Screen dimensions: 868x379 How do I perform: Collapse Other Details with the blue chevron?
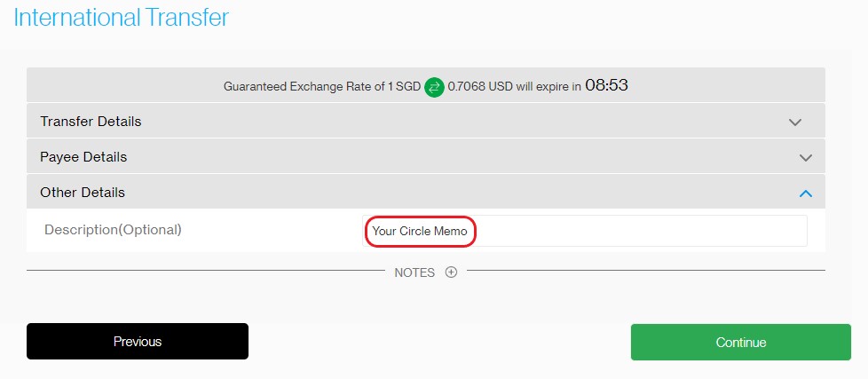806,193
